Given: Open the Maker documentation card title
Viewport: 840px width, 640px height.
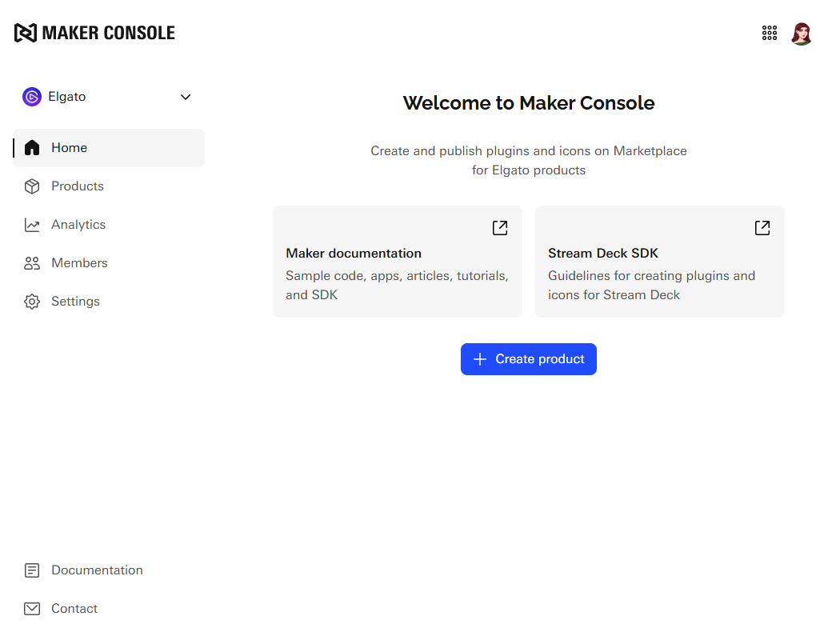Looking at the screenshot, I should [354, 254].
